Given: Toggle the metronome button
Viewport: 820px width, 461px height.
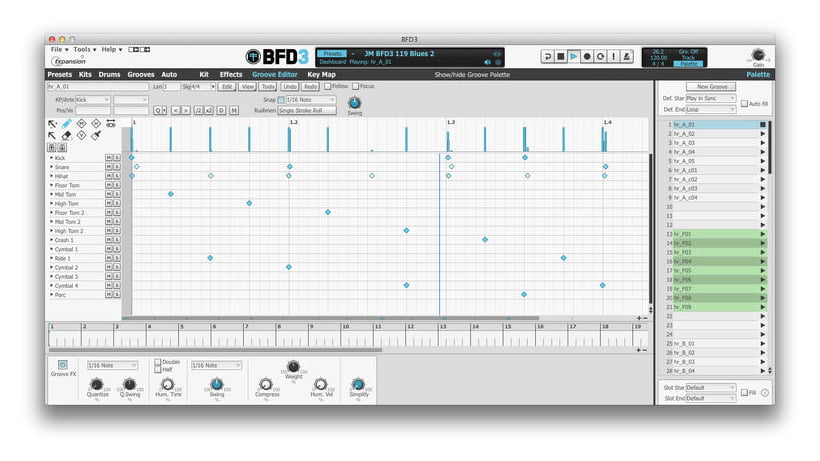Looking at the screenshot, I should pos(627,56).
